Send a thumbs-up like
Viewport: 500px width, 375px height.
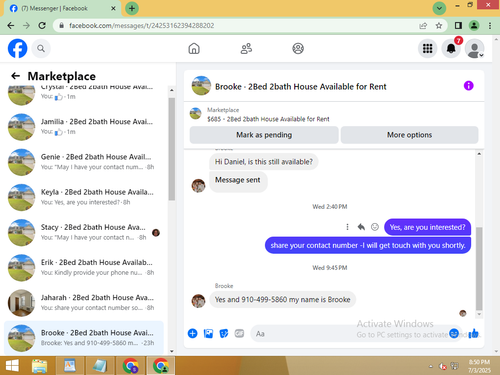[473, 333]
